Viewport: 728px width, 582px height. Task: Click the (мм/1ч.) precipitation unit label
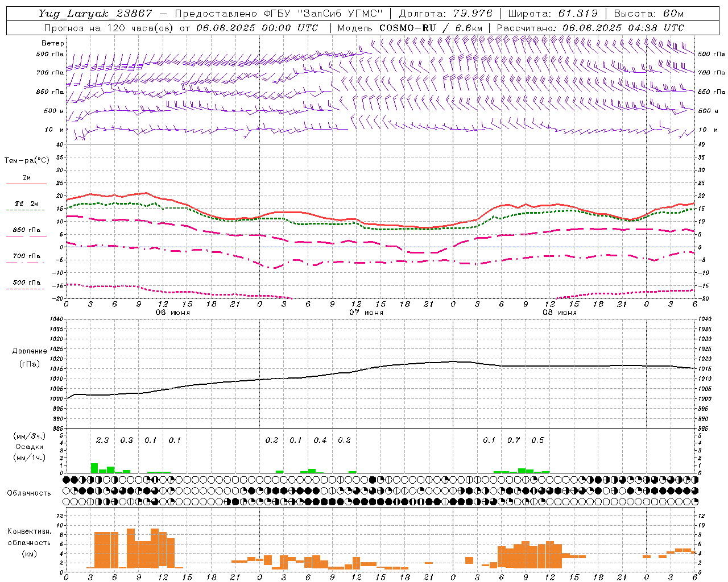coord(29,458)
